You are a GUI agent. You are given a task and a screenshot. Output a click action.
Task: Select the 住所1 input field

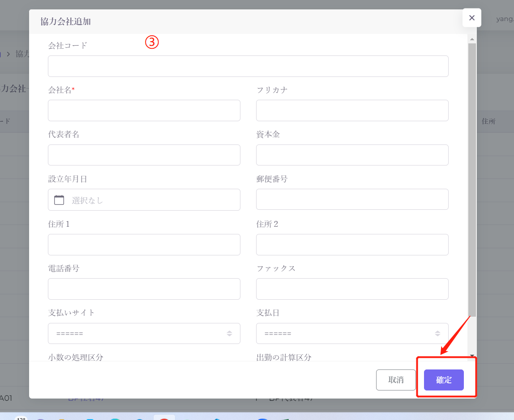pyautogui.click(x=144, y=245)
